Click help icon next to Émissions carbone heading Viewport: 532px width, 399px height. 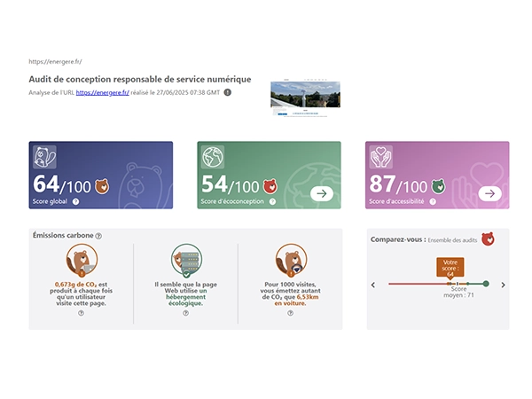[98, 236]
